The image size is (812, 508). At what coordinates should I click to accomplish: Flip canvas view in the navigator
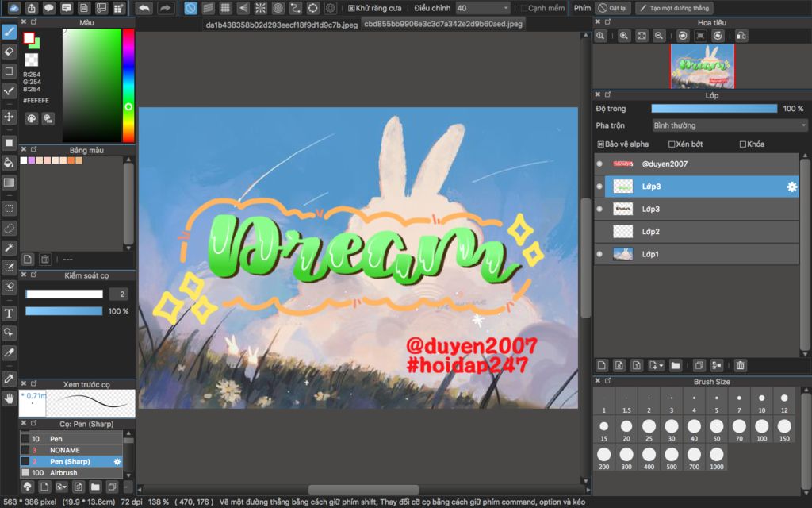click(x=741, y=36)
